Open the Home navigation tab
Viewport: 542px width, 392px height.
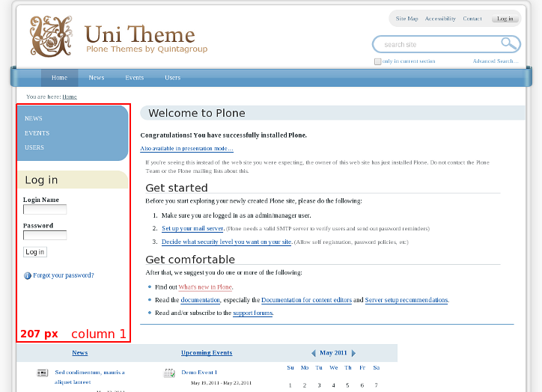59,78
